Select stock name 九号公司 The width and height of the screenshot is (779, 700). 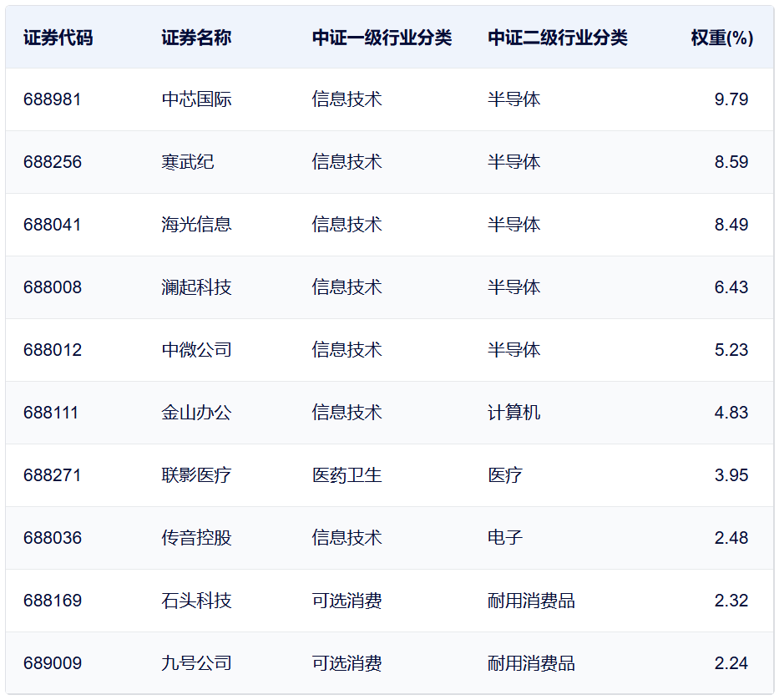(x=196, y=663)
